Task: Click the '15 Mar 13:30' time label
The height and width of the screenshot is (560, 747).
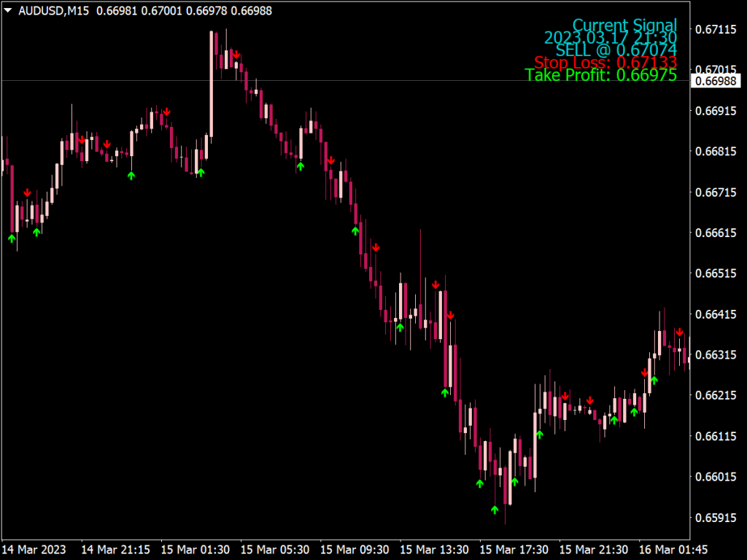Action: [434, 550]
